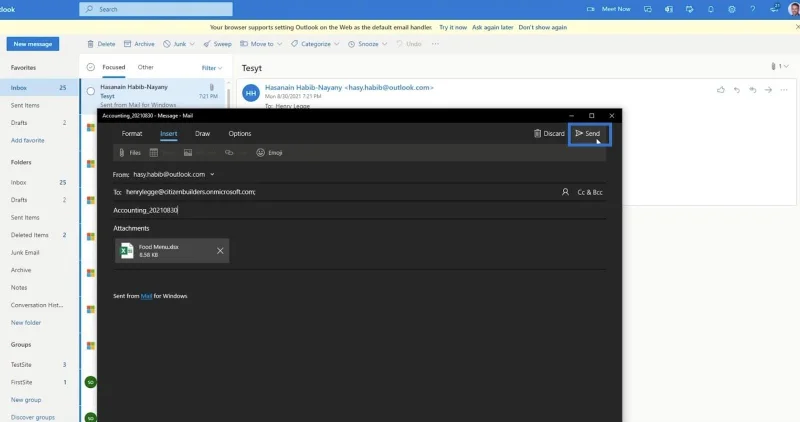The width and height of the screenshot is (800, 422).
Task: Reply all to the Tesyt message
Action: [x=753, y=90]
